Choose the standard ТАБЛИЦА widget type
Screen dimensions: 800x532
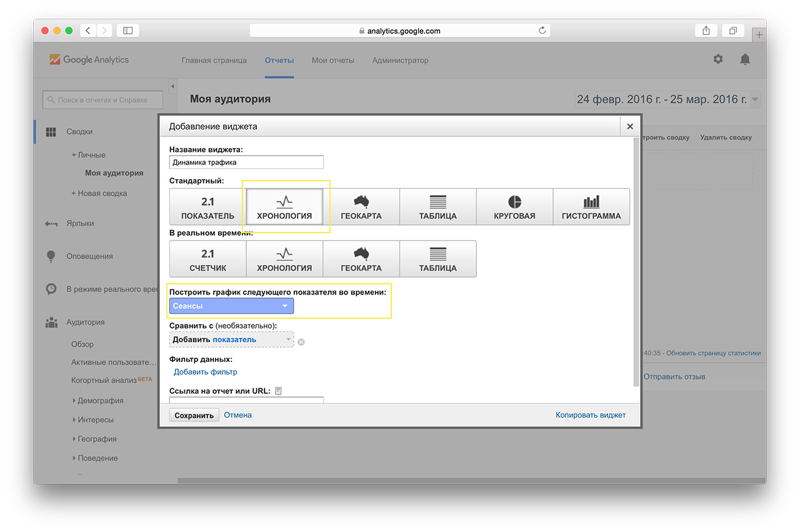tap(437, 207)
